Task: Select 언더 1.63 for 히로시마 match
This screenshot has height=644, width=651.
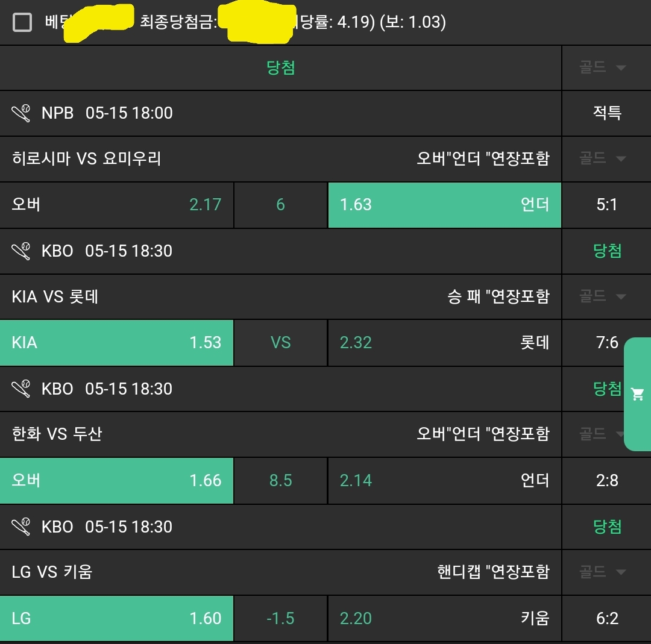Action: [444, 205]
